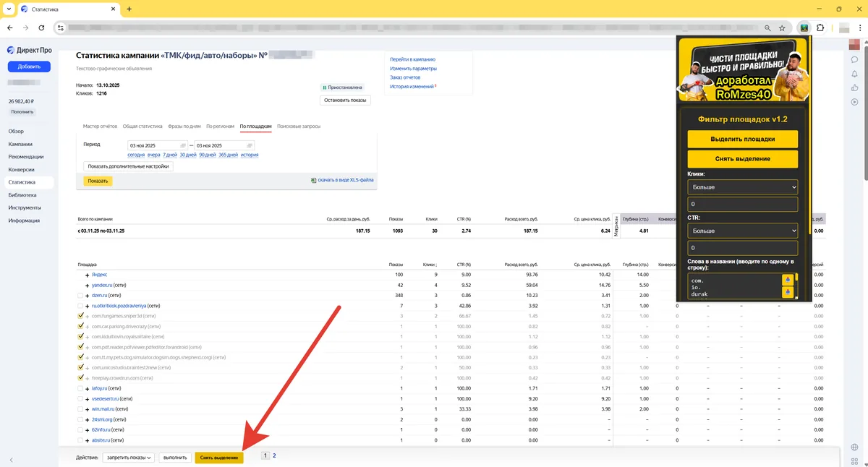Open the Клики comparison dropdown in extension
The width and height of the screenshot is (868, 467).
pos(742,187)
